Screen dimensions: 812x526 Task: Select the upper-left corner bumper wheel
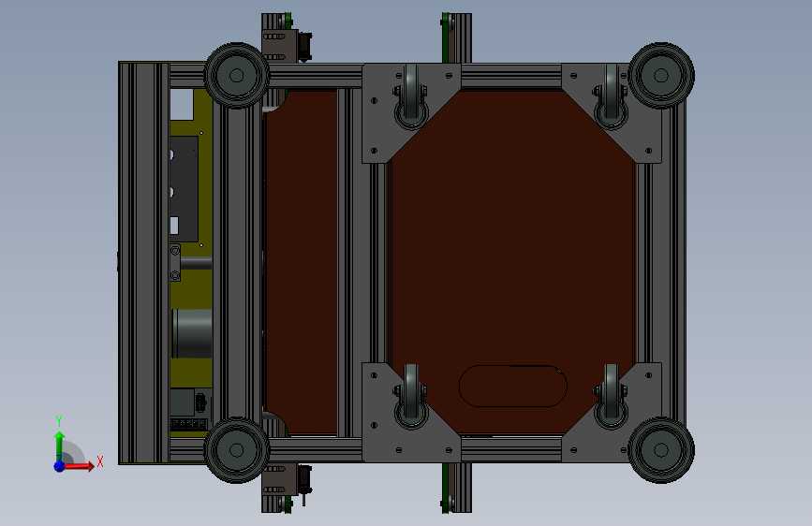236,76
